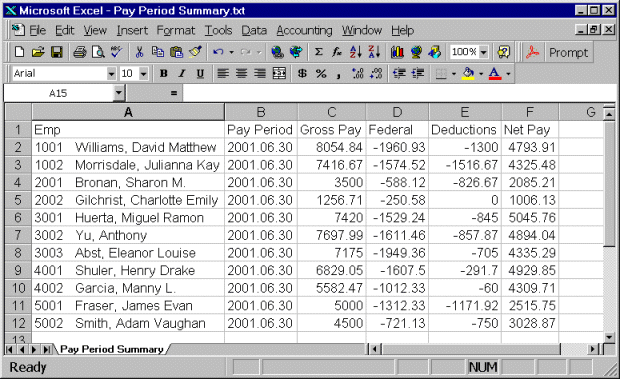Open the Data menu
The height and width of the screenshot is (379, 620).
[254, 30]
